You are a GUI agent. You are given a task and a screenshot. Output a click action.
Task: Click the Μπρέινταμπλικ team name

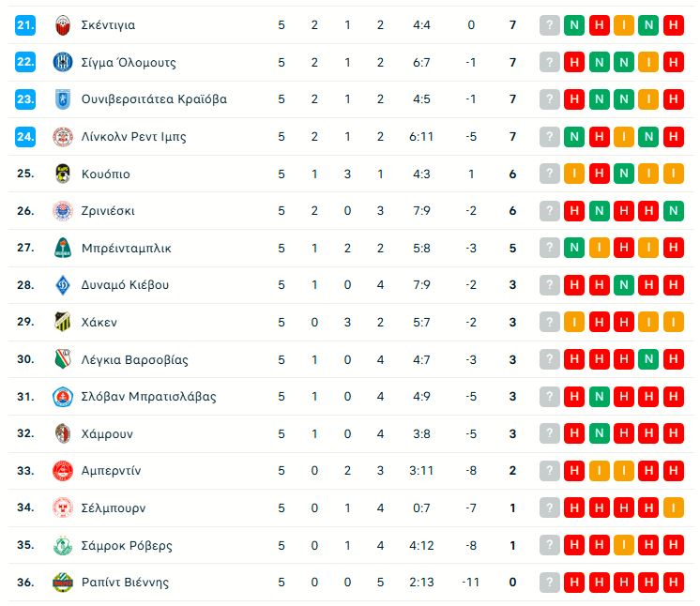click(126, 249)
